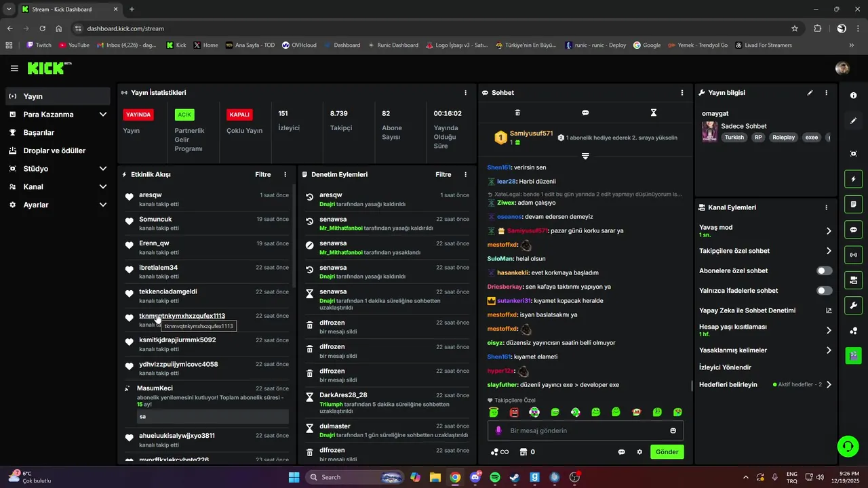Viewport: 868px width, 488px height.
Task: Open Hesap yaşı kısıtlaması arrow
Action: pos(829,331)
